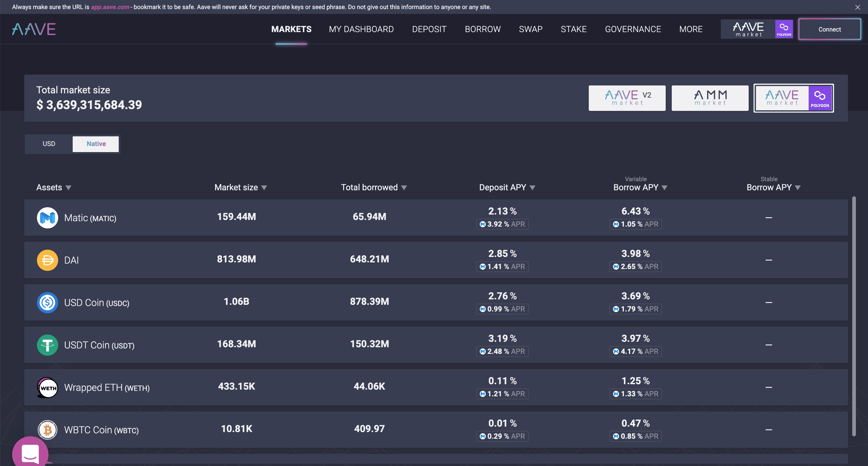This screenshot has height=466, width=868.
Task: Click Matic reward icon beside 1.05 % APR
Action: click(x=616, y=224)
